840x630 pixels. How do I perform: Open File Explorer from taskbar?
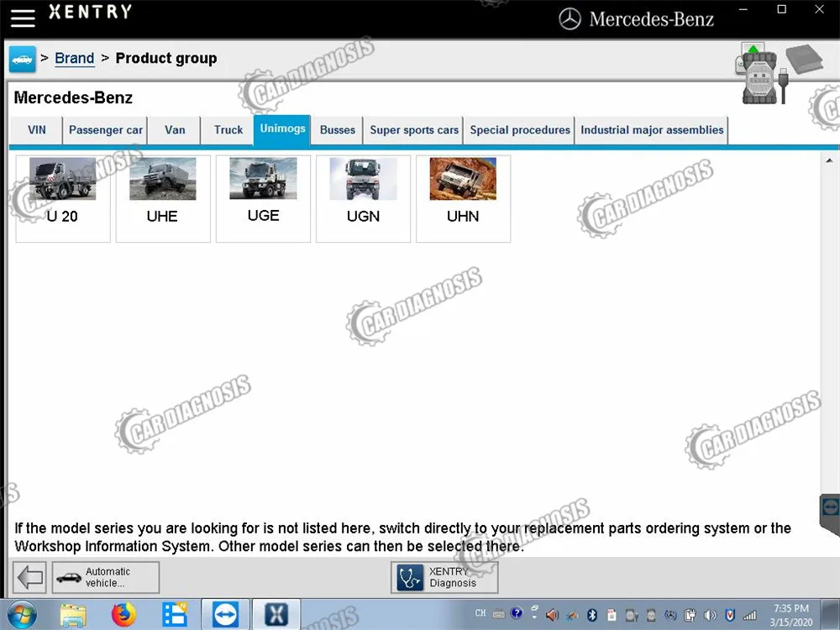click(x=73, y=615)
